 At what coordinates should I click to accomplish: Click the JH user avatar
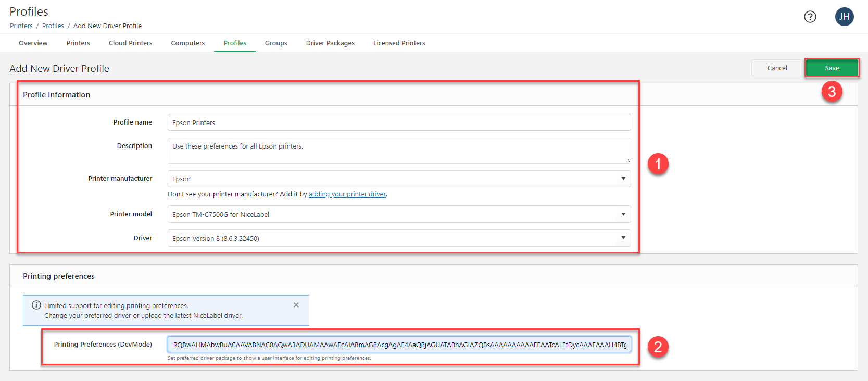pyautogui.click(x=844, y=17)
